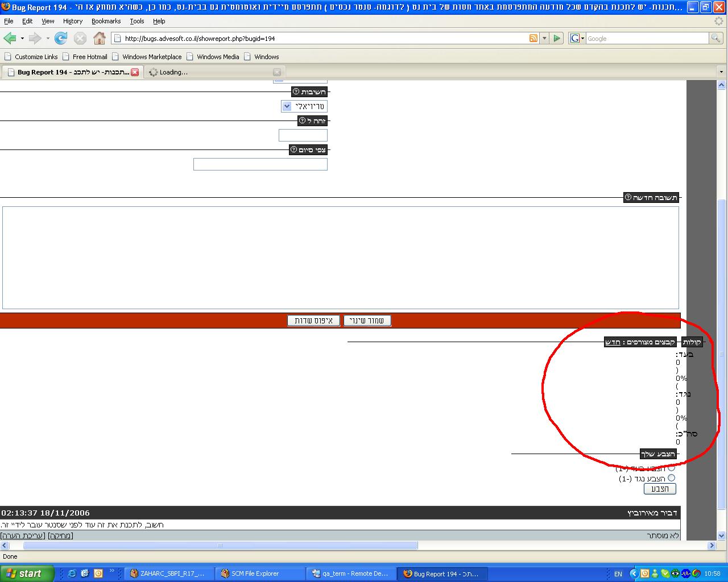Screen dimensions: 728x582
Task: Click the search magnifier icon
Action: click(715, 38)
